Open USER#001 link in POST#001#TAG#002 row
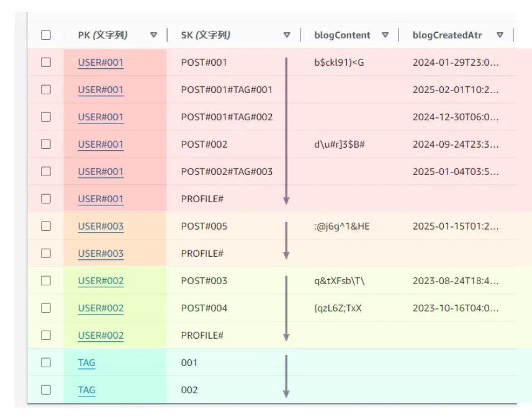 101,117
